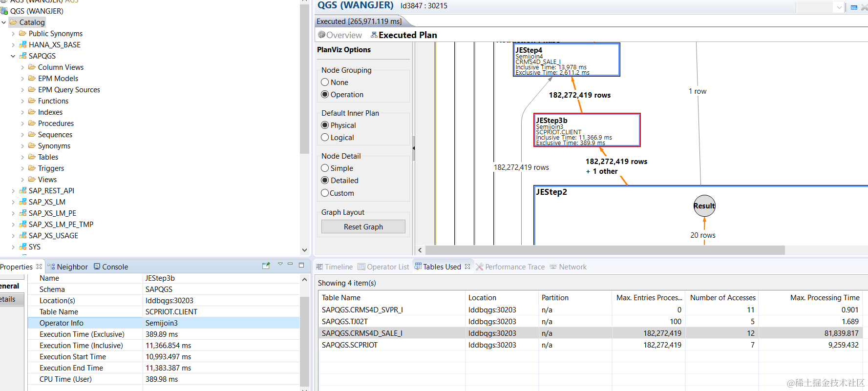This screenshot has height=391, width=868.
Task: Click the Executed [265,971.119 ms] tab
Action: (x=359, y=21)
